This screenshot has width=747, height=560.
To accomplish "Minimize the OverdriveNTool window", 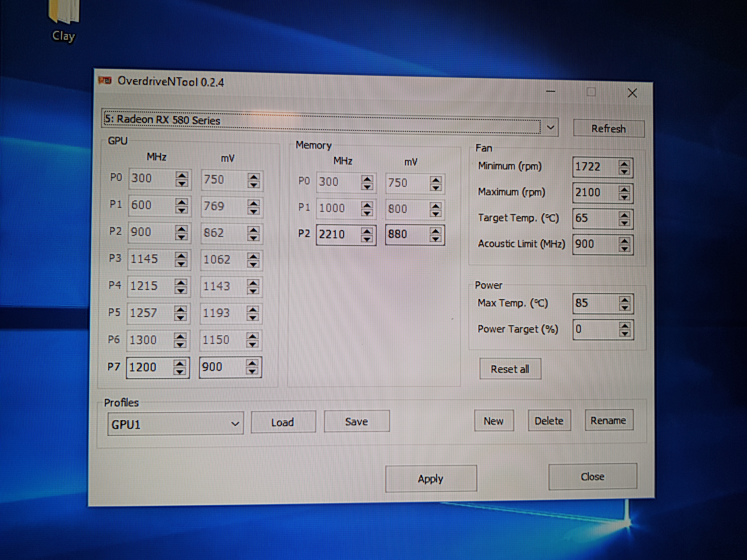I will click(x=551, y=91).
